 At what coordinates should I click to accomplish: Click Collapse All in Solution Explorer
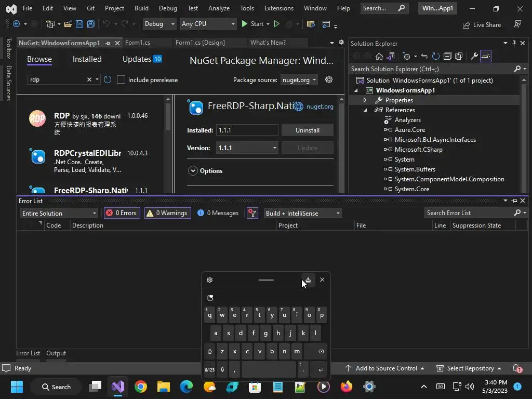[x=447, y=56]
